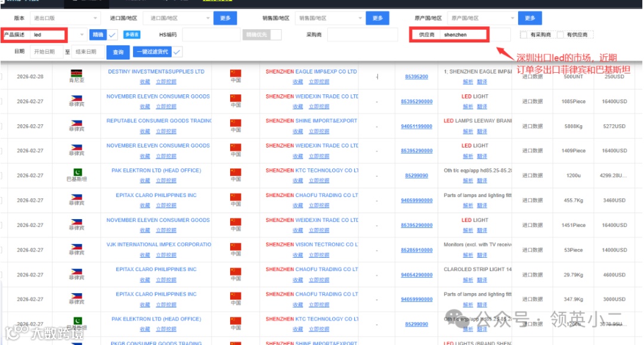This screenshot has height=345, width=644.
Task: Open HS code link 85395200
Action: pyautogui.click(x=416, y=77)
